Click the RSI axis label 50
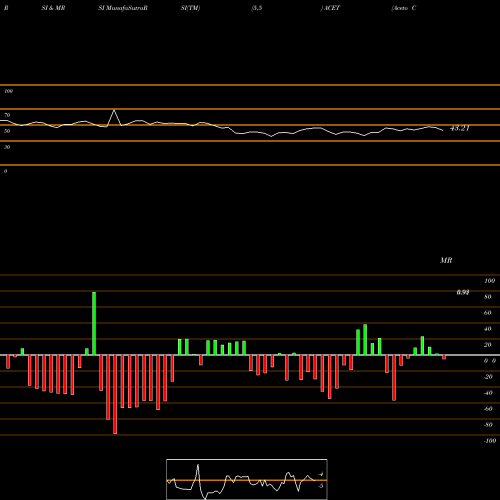The width and height of the screenshot is (500, 500). click(7, 131)
